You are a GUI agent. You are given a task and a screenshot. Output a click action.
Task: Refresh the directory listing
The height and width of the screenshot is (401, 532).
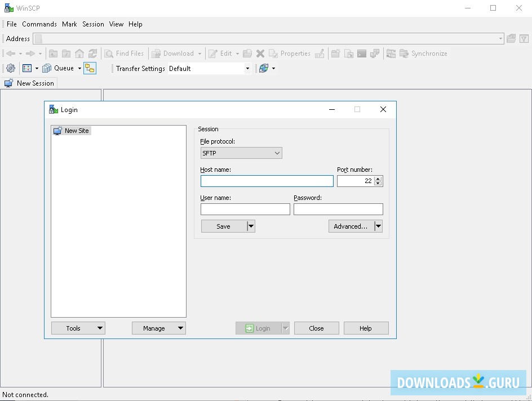point(92,54)
